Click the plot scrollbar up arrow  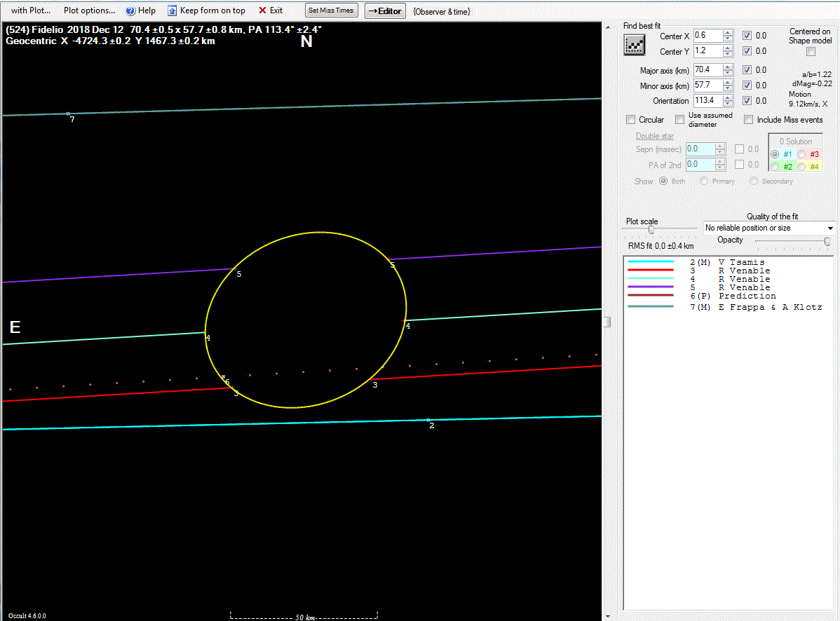tap(607, 27)
